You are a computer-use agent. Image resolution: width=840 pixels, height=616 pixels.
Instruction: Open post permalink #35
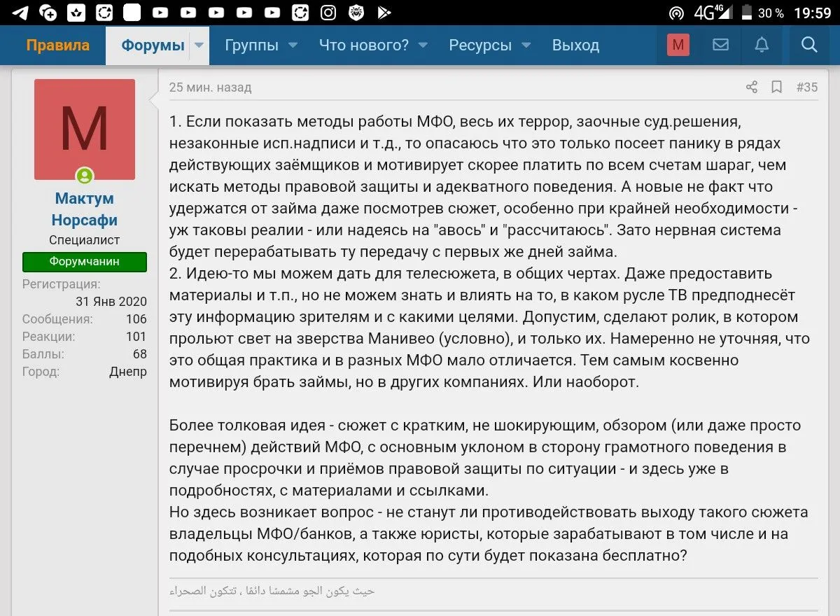(x=806, y=87)
